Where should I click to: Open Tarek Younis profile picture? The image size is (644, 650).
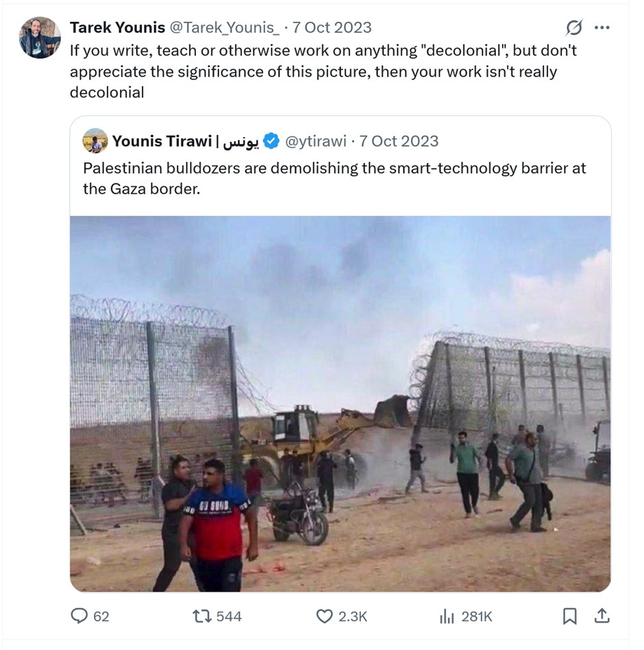pyautogui.click(x=40, y=37)
